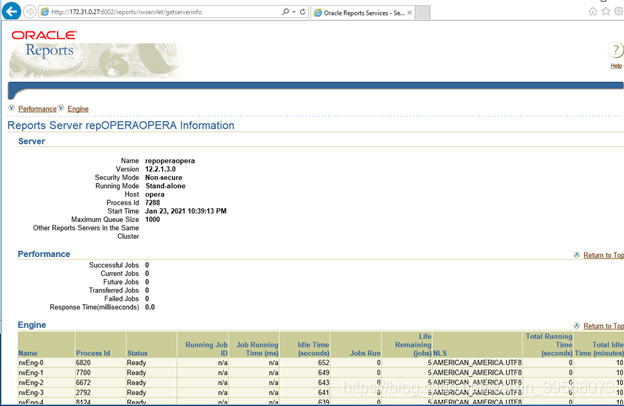Click the browser back arrow button
This screenshot has width=624, height=406.
(x=11, y=11)
